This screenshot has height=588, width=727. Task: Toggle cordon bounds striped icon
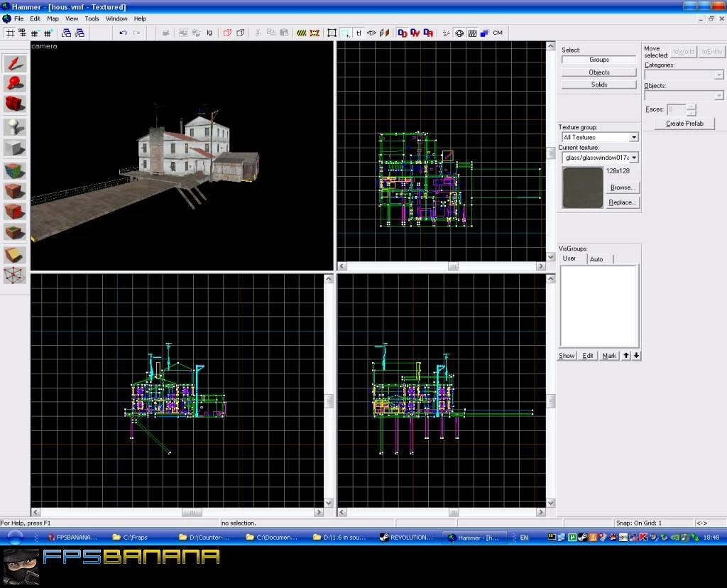point(301,33)
